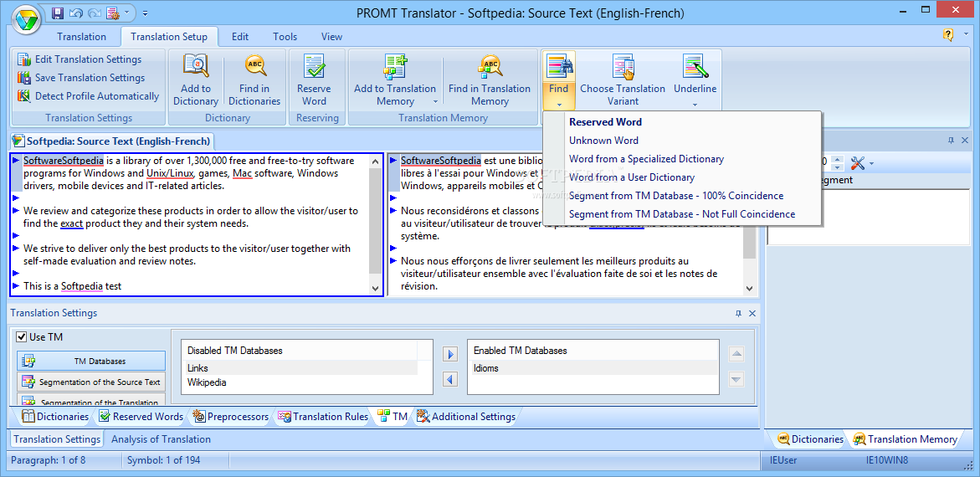Select Word from a Specialized Dictionary
The image size is (980, 477).
(x=681, y=159)
